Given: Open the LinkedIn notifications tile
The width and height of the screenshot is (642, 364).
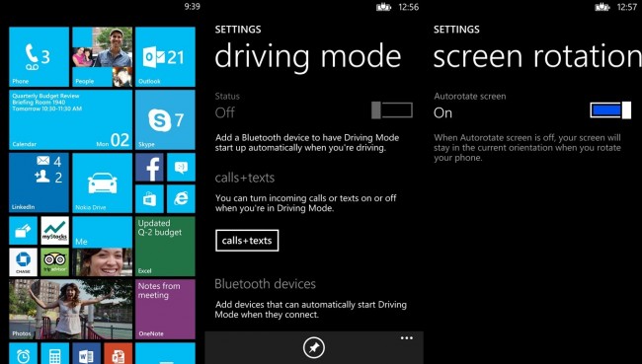Looking at the screenshot, I should (39, 183).
